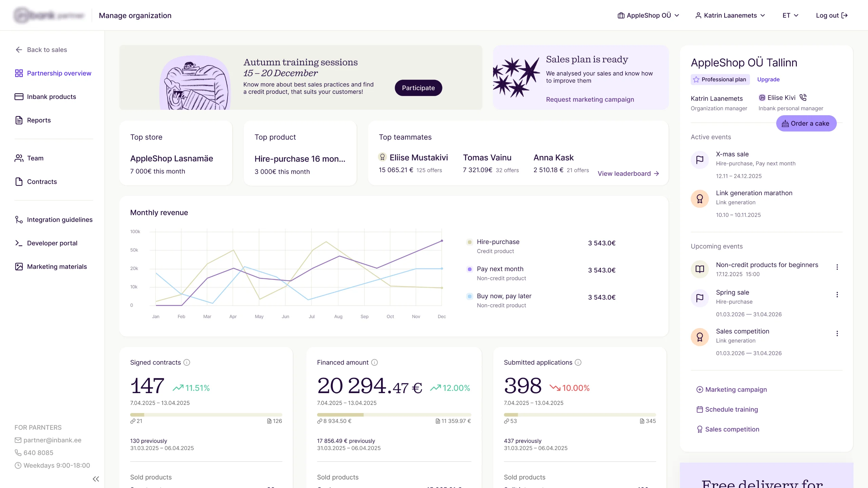Image resolution: width=868 pixels, height=488 pixels.
Task: Click the Signed contracts progress bar
Action: click(x=206, y=415)
